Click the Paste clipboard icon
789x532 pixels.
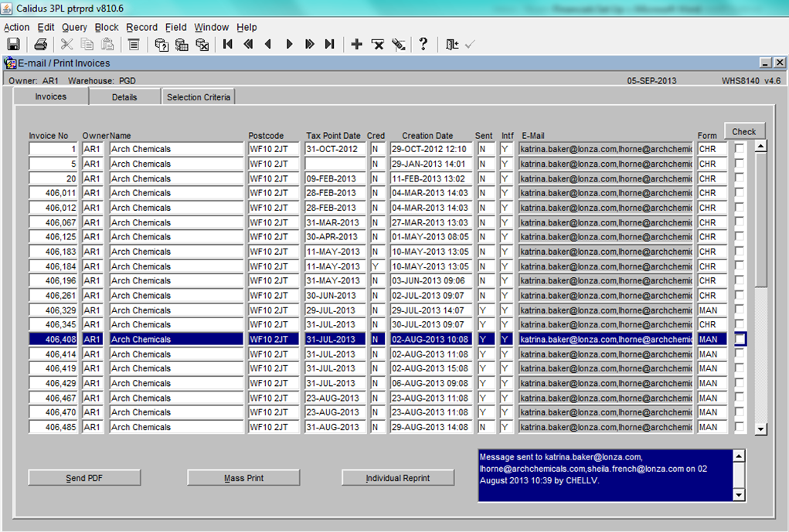(107, 44)
